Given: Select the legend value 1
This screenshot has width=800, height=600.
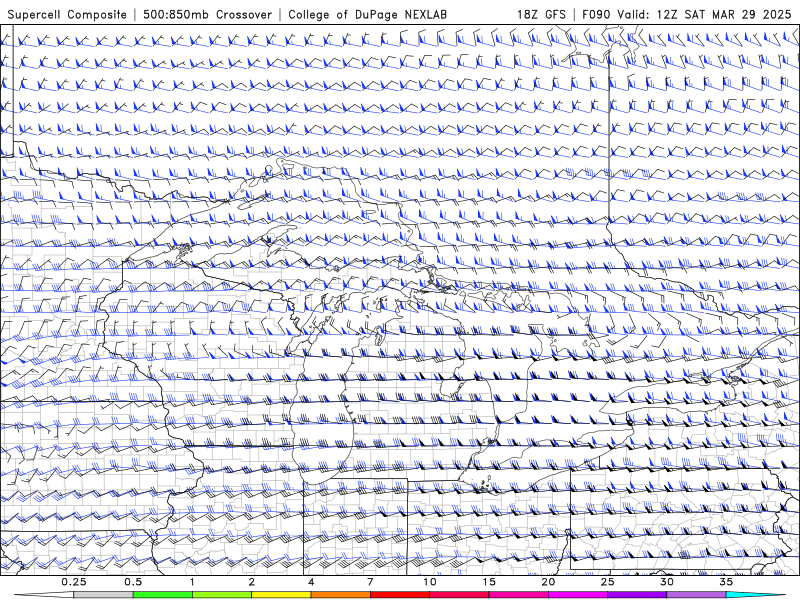Looking at the screenshot, I should (192, 582).
